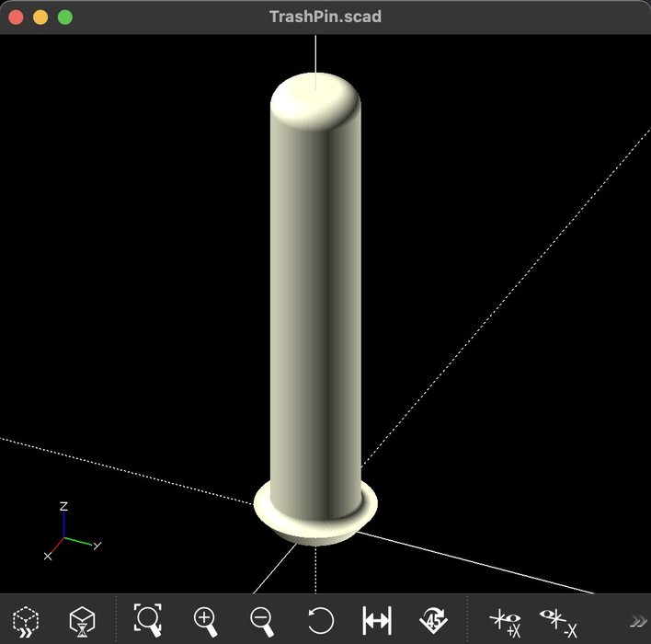
Task: Click the View All icon
Action: pyautogui.click(x=147, y=619)
